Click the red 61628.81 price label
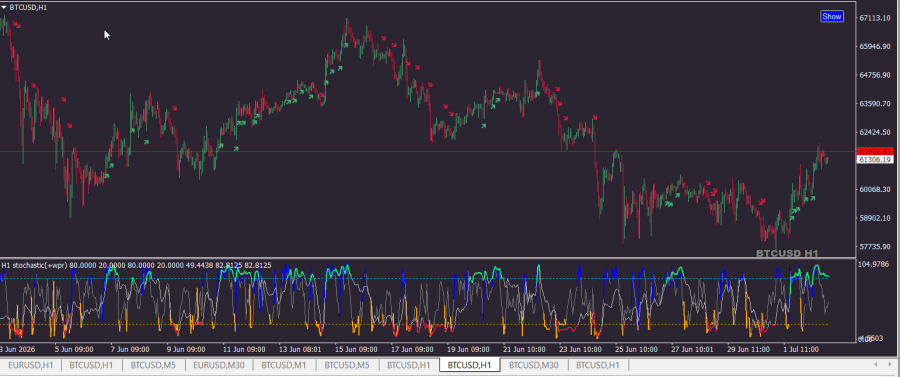Viewport: 900px width, 377px height. (x=875, y=151)
